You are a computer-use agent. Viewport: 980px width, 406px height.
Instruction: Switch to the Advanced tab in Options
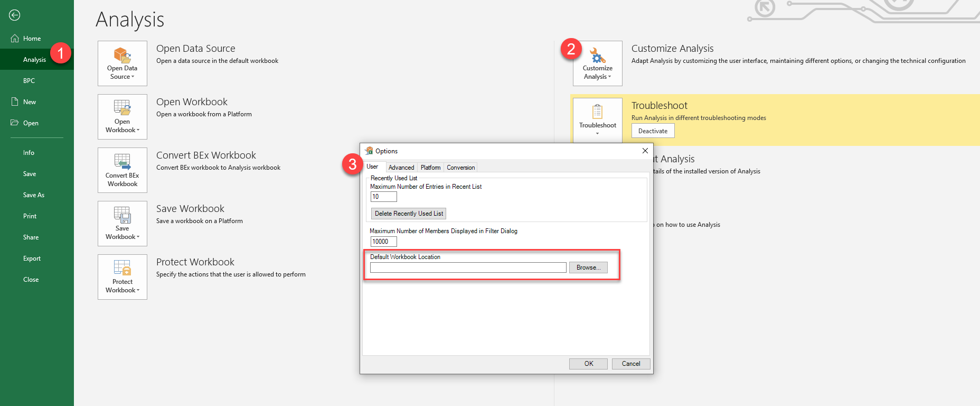(401, 168)
